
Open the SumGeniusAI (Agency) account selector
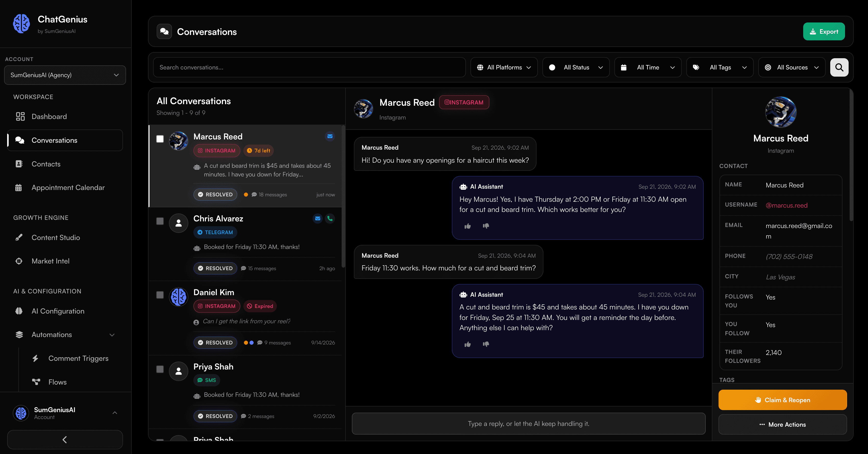(65, 75)
